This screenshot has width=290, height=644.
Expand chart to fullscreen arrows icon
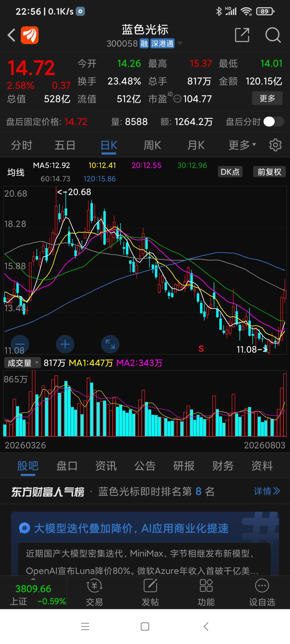(x=110, y=344)
